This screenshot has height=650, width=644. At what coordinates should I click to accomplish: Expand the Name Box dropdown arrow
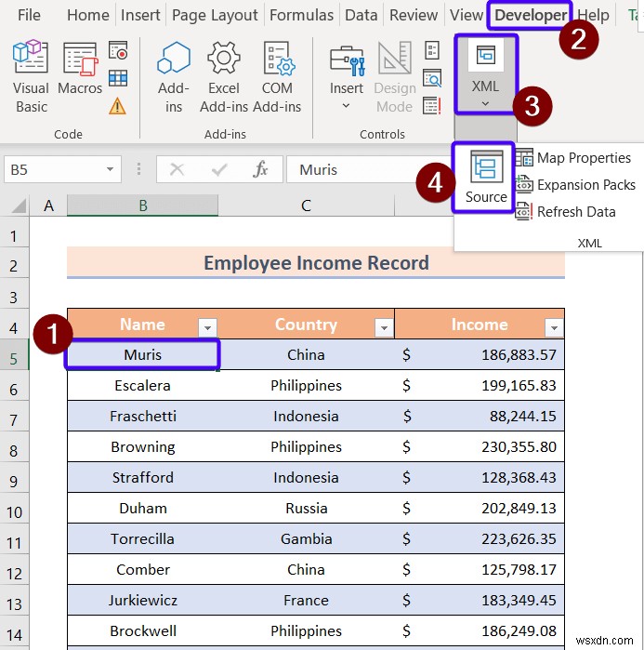pos(110,169)
